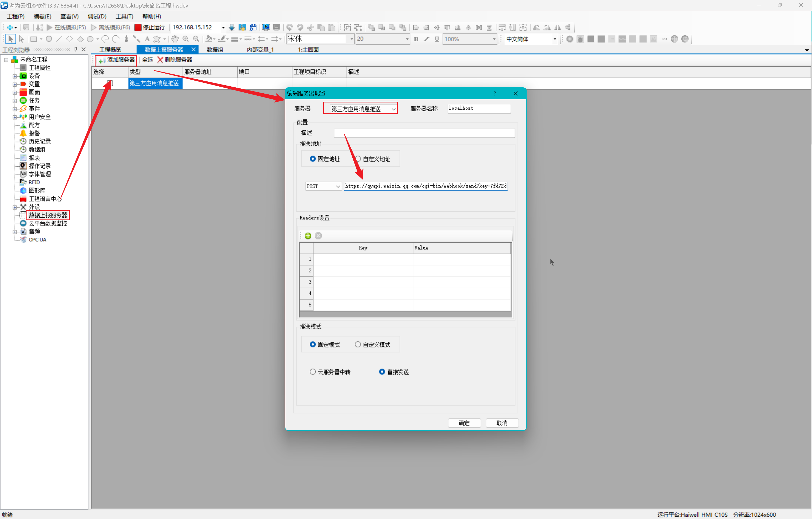Click the undo arrow icon
The image size is (812, 519).
tap(289, 27)
